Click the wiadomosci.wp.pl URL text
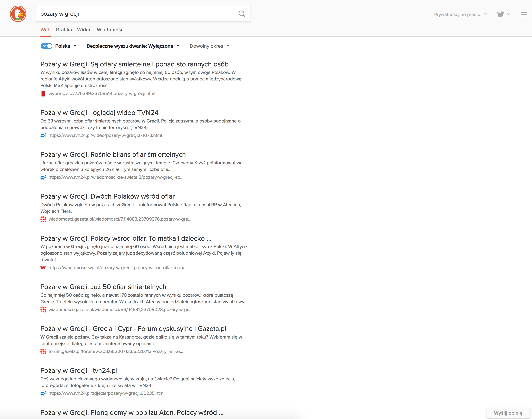This screenshot has width=532, height=419. click(x=119, y=268)
